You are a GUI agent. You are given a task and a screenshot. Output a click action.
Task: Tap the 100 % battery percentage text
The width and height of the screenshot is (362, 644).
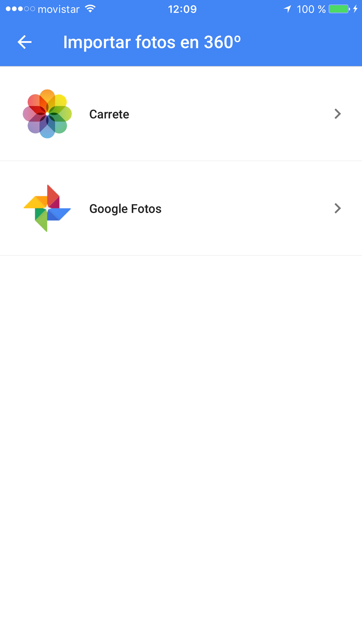311,9
